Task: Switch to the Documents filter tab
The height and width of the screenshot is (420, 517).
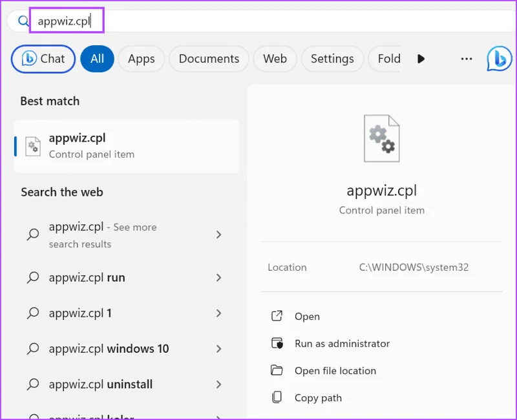Action: [209, 59]
